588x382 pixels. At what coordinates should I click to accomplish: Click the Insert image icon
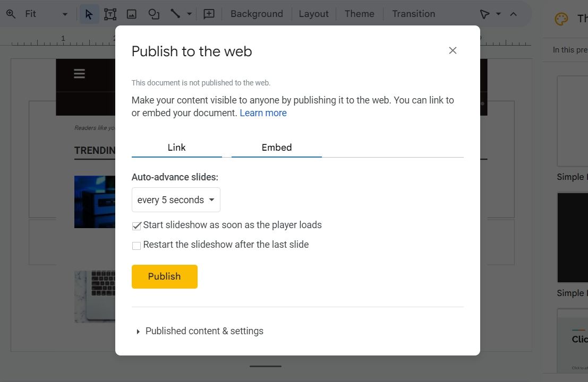[x=132, y=14]
